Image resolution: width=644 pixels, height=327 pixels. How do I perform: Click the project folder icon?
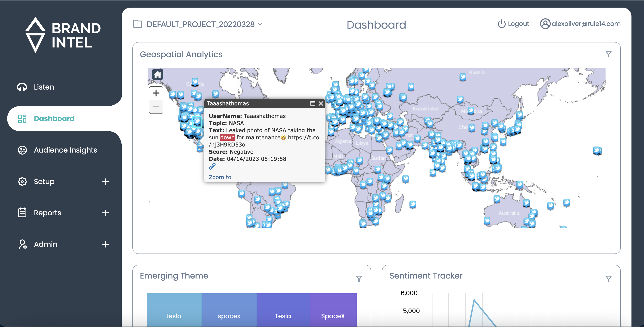click(138, 24)
